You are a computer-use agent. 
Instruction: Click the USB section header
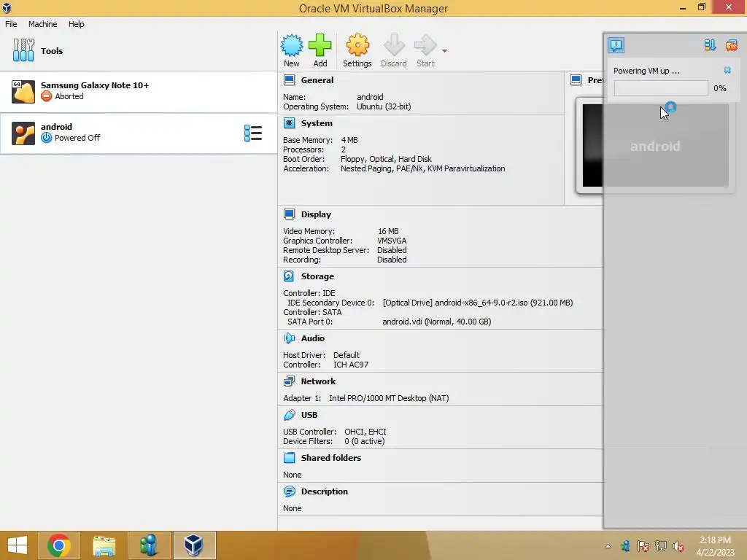[x=309, y=415]
